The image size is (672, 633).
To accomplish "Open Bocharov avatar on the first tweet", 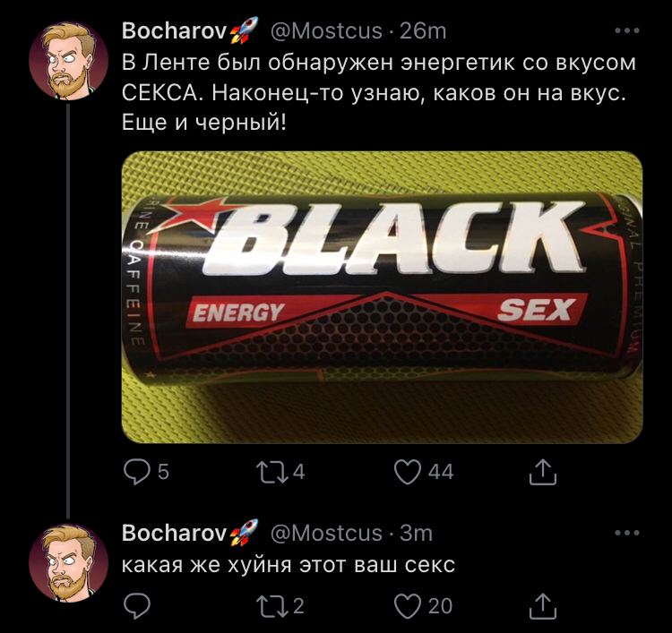I will pyautogui.click(x=69, y=61).
